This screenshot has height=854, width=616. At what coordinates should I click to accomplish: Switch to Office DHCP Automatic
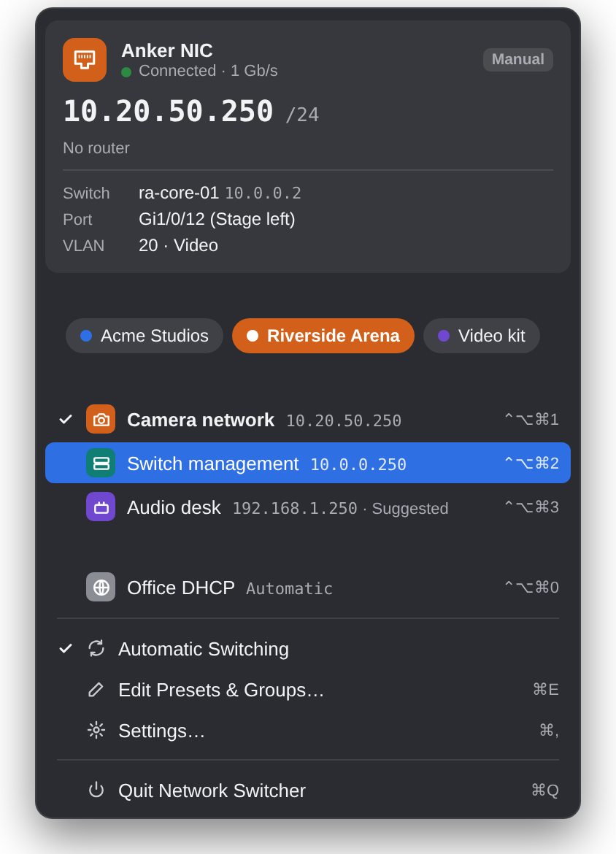[x=308, y=587]
